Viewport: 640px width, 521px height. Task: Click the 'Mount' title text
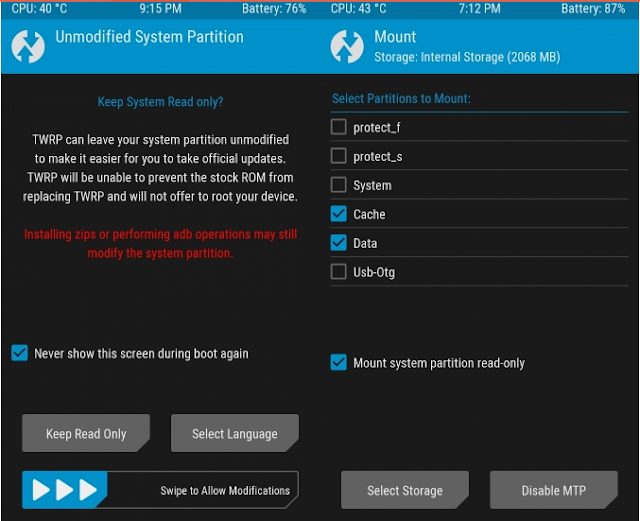click(395, 37)
